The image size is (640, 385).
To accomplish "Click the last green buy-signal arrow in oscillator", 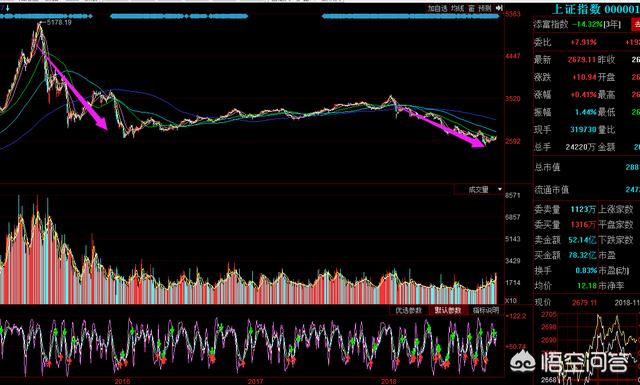I will [494, 334].
